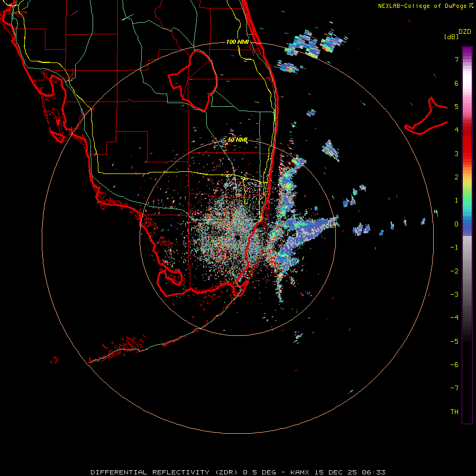Click the 15 DEC 25 date text
Image resolution: width=476 pixels, height=476 pixels.
[x=336, y=472]
